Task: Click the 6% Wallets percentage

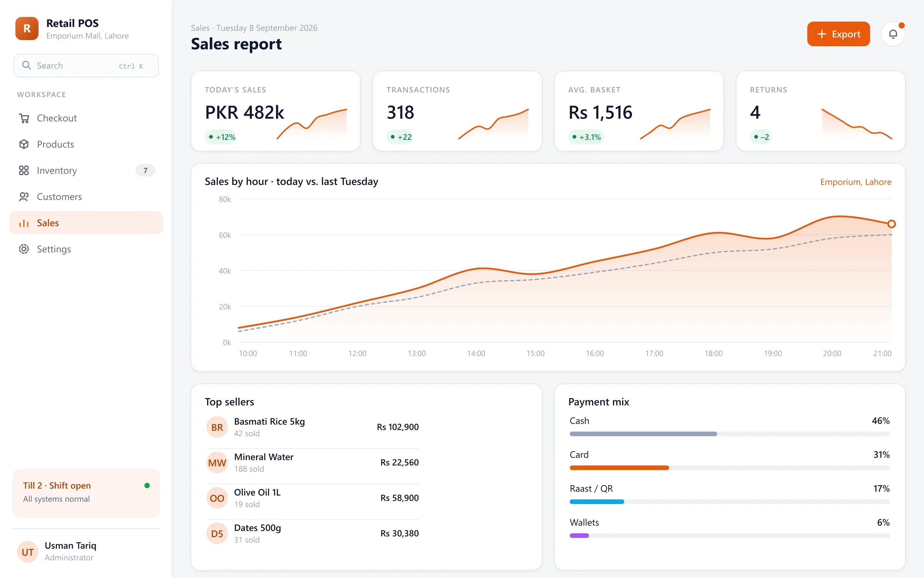Action: click(x=884, y=523)
